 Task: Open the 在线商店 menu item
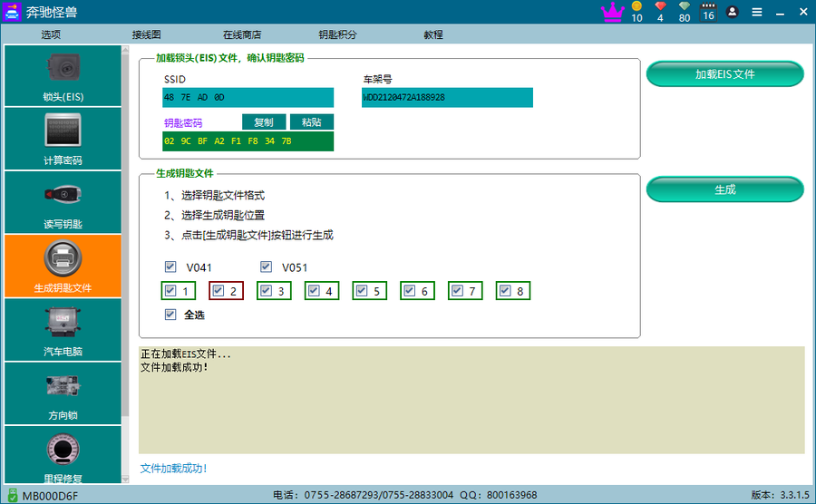click(242, 34)
